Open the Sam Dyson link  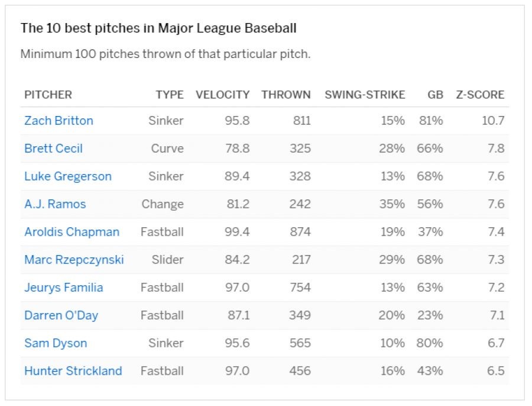pyautogui.click(x=56, y=343)
